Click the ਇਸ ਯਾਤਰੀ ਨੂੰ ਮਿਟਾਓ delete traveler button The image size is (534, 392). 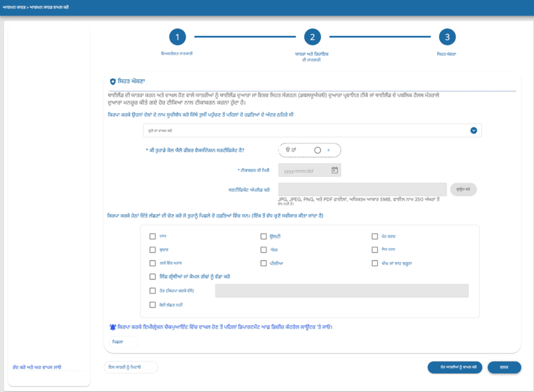(x=131, y=367)
